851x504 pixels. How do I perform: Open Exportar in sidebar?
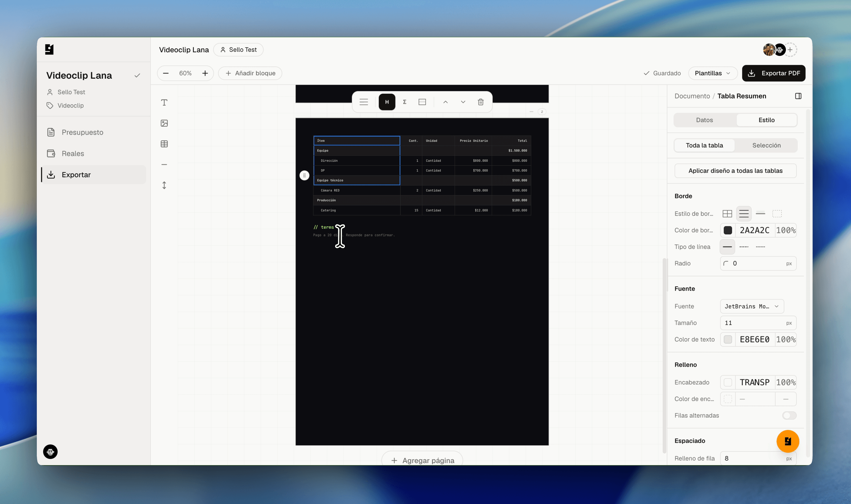pyautogui.click(x=93, y=175)
